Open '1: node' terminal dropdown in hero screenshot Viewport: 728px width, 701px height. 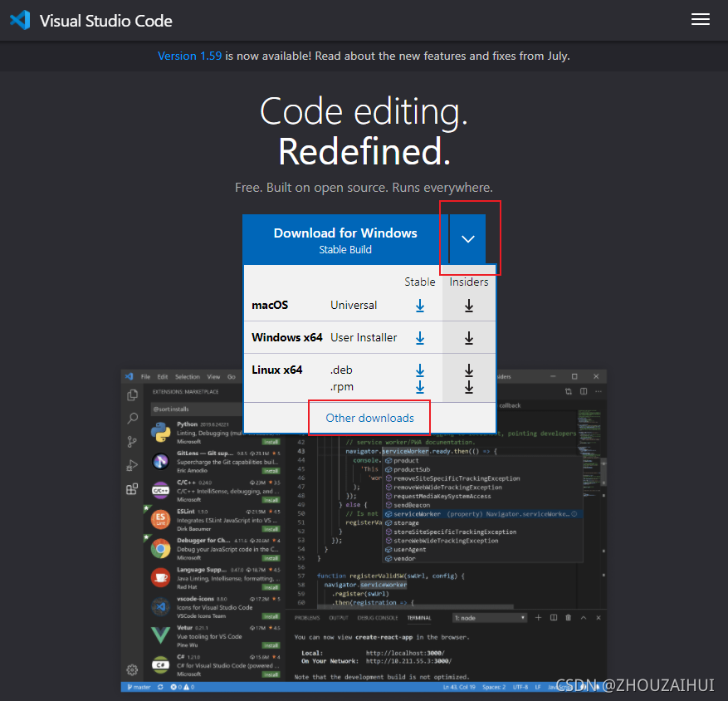pyautogui.click(x=490, y=618)
